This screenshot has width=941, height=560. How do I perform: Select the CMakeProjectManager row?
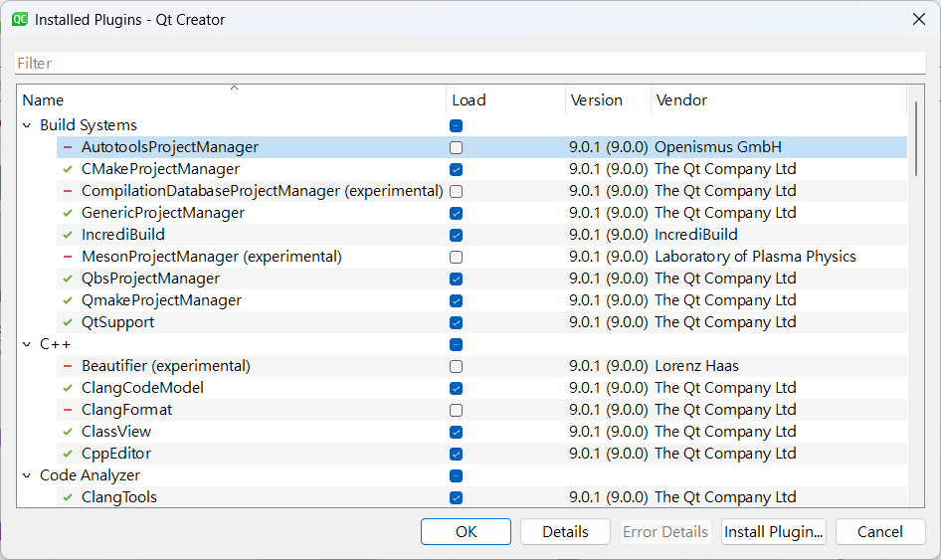point(481,169)
